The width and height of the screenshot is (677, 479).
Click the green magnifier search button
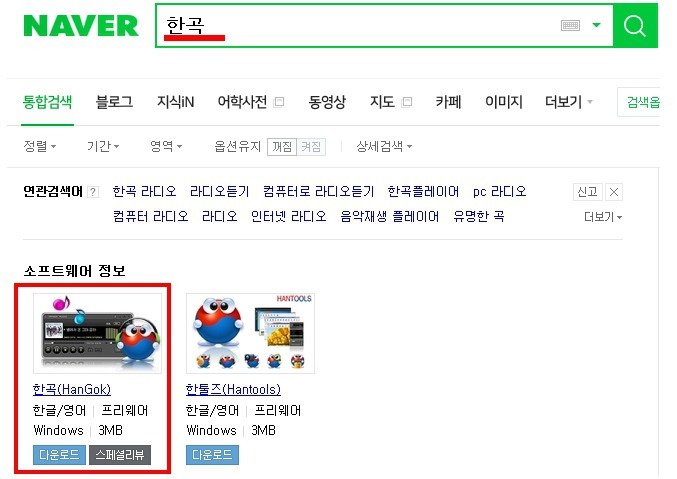coord(635,25)
